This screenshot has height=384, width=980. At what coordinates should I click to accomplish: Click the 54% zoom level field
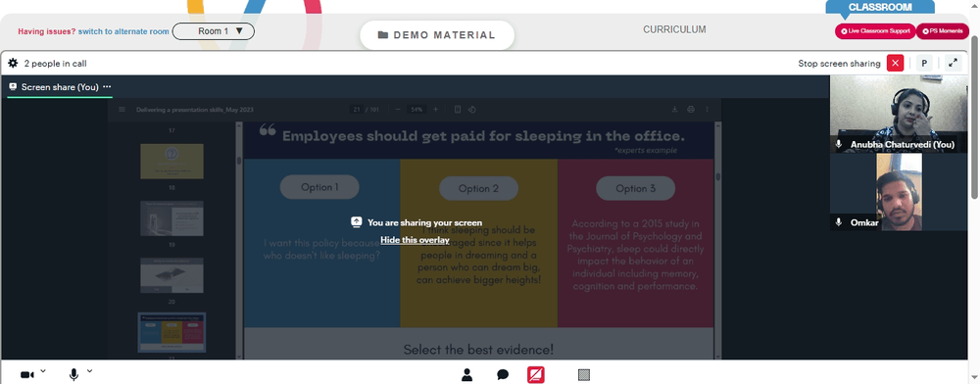click(x=416, y=110)
